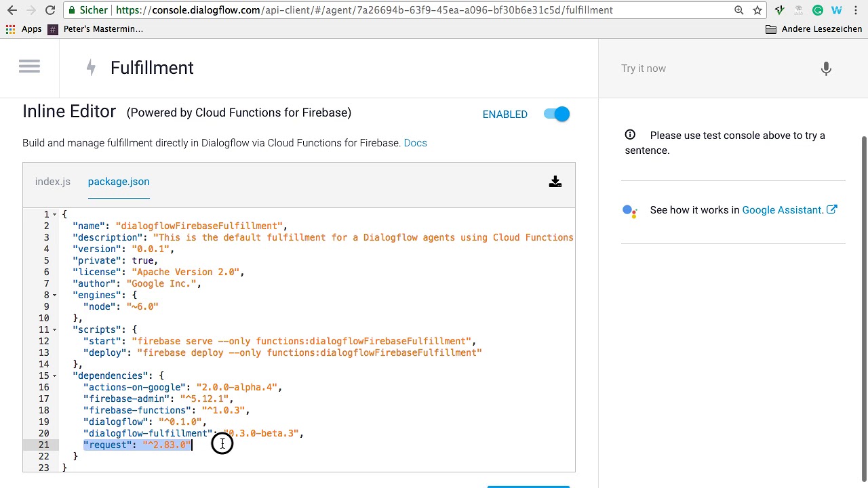Open the zoom magnifier in address bar
The width and height of the screenshot is (868, 488).
739,10
